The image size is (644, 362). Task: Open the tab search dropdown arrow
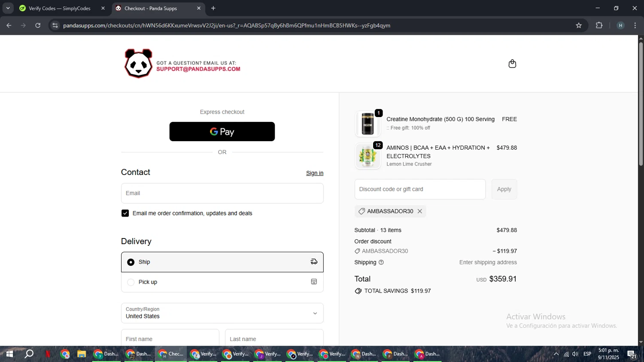8,8
